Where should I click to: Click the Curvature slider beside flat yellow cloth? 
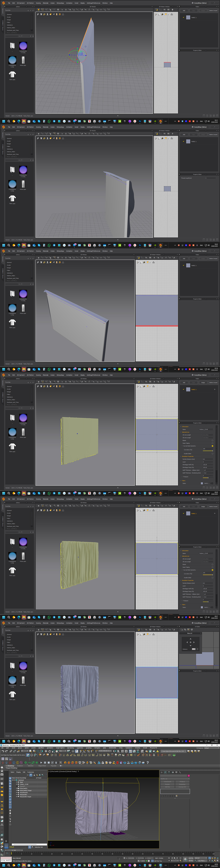208,451
